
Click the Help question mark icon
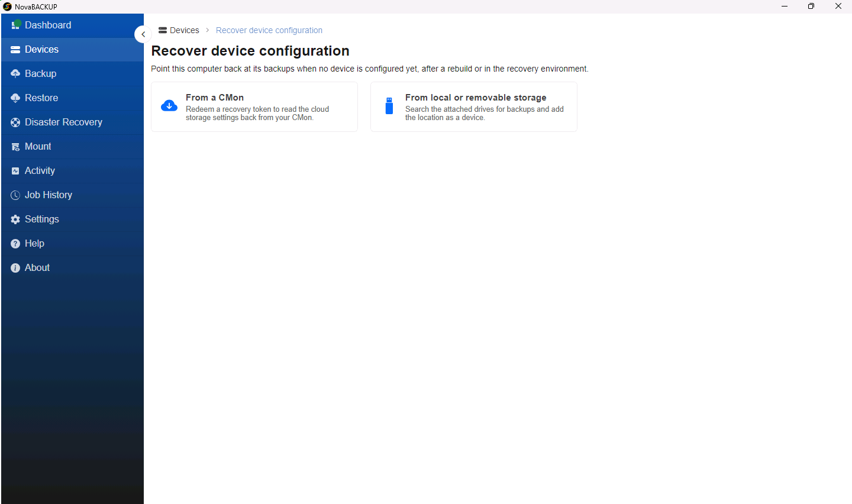[x=15, y=244]
